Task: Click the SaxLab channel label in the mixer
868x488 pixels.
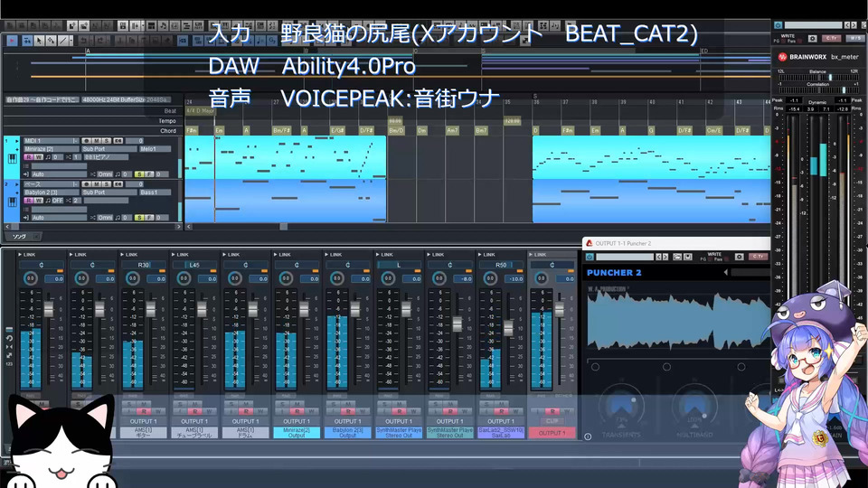Action: point(500,433)
